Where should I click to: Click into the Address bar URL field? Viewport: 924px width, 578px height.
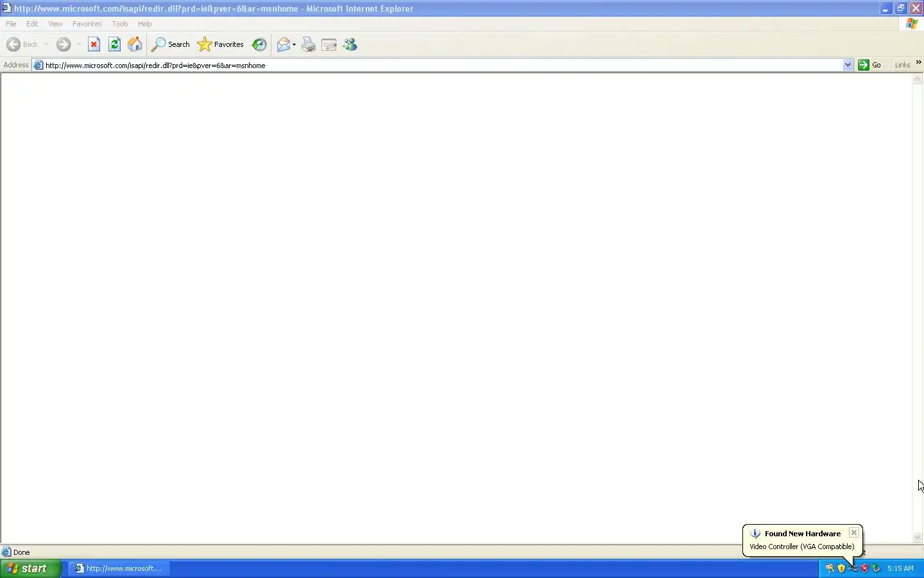[x=443, y=65]
